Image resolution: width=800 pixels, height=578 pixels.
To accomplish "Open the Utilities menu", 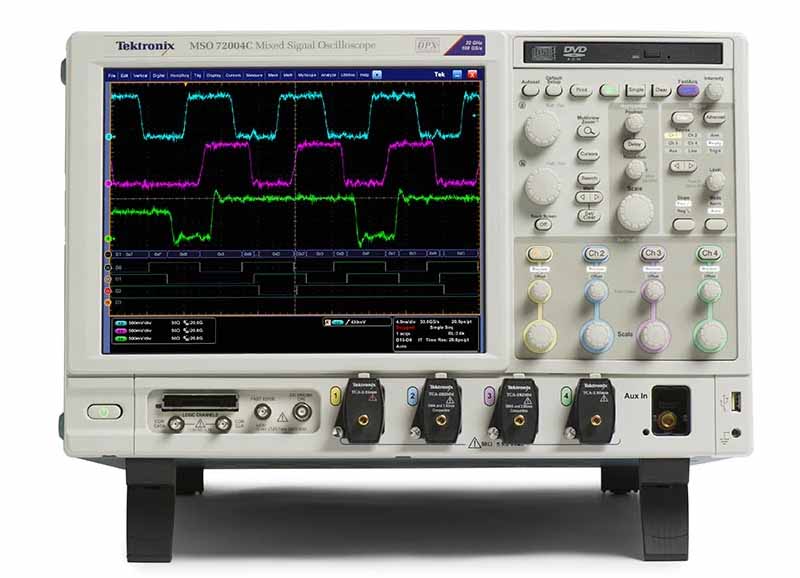I will (348, 73).
